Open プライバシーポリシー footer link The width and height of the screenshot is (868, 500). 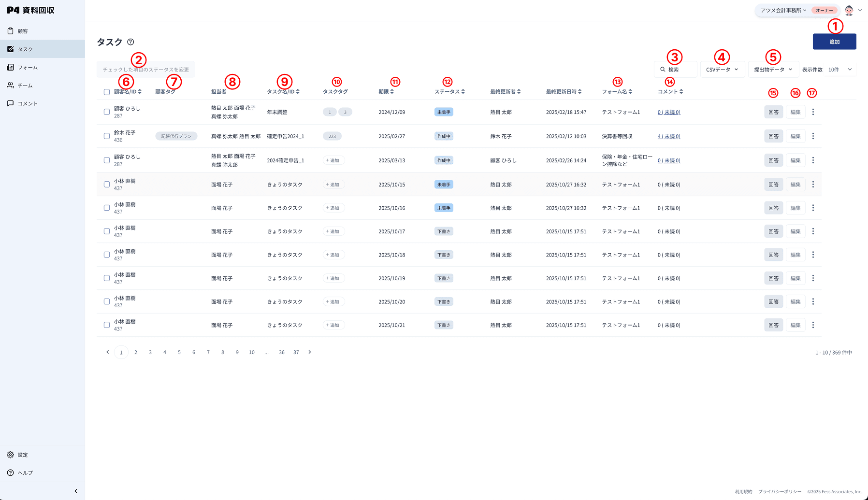click(780, 492)
